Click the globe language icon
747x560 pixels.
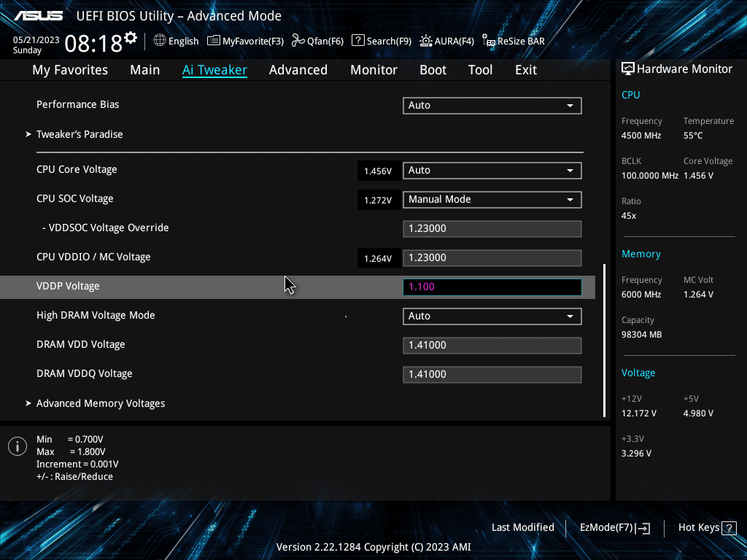pos(160,41)
